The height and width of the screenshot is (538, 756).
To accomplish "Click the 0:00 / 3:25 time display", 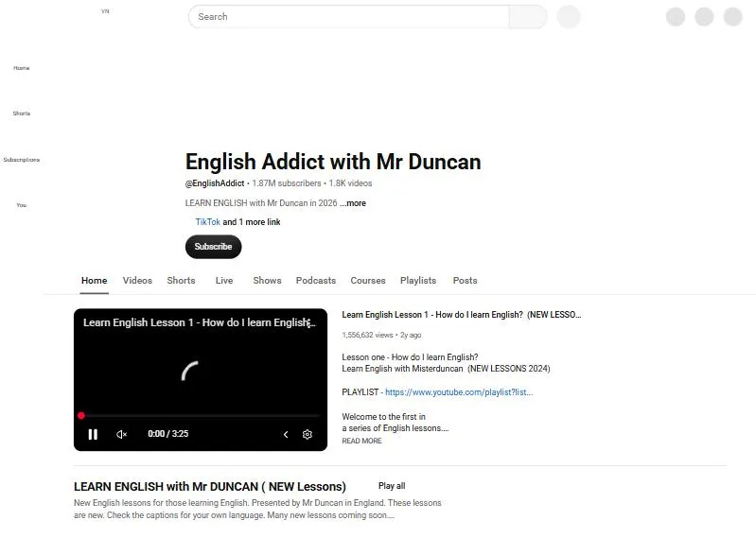I will 167,433.
